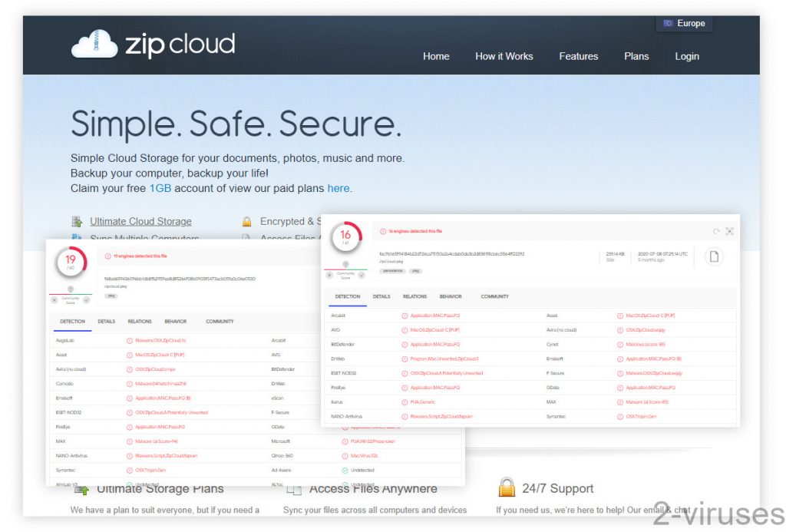Downvote community score in the 16-detection report
This screenshot has width=786, height=532.
(x=330, y=274)
